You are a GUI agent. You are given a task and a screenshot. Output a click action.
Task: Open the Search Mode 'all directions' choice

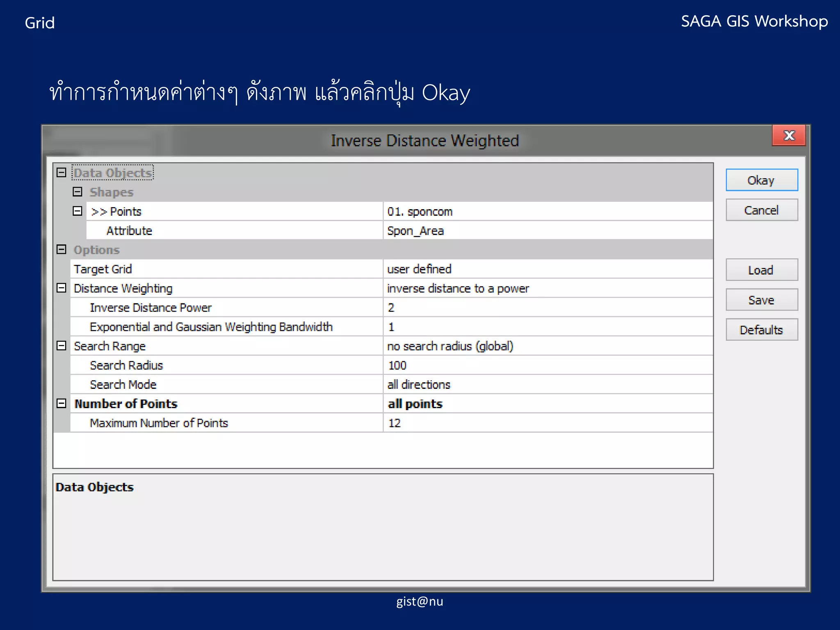(548, 384)
